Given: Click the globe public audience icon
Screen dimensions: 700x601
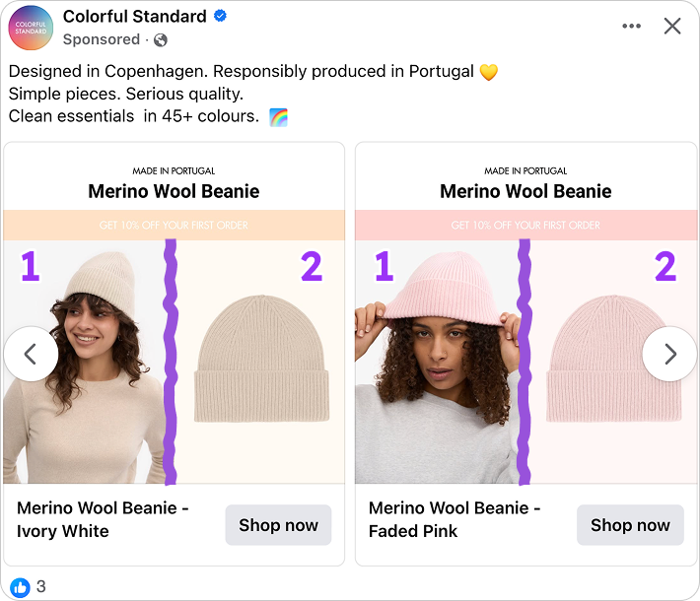Looking at the screenshot, I should click(161, 40).
